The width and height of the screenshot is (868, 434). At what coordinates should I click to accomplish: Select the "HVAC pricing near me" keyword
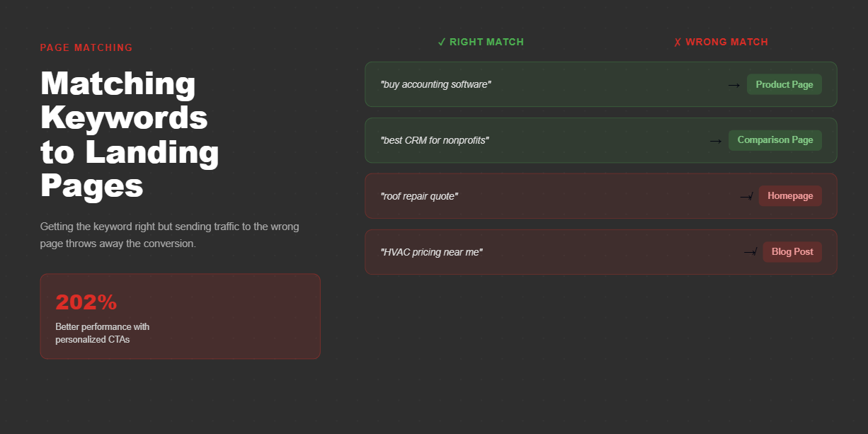pyautogui.click(x=432, y=252)
